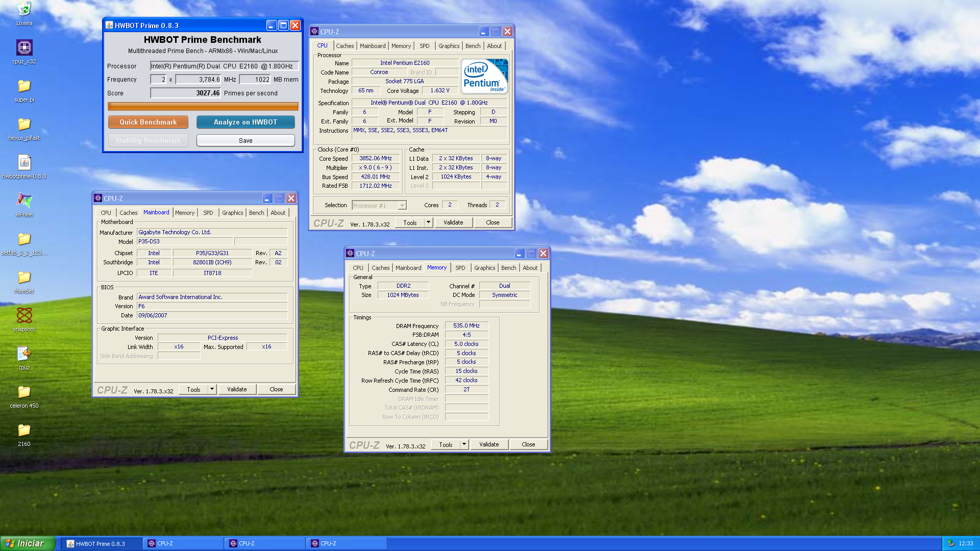
Task: Click Validate in Mainboard CPU-Z window
Action: [237, 389]
